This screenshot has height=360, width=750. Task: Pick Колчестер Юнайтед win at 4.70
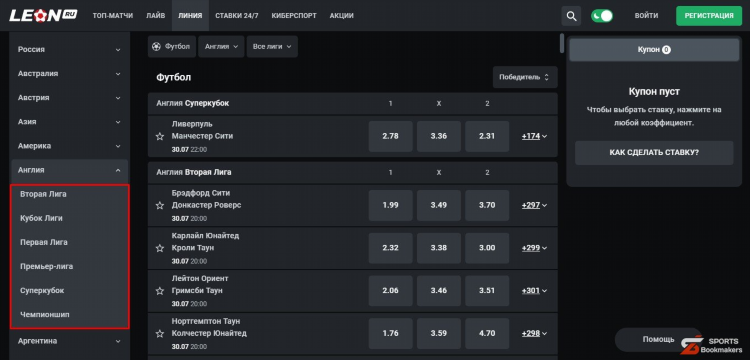click(487, 333)
